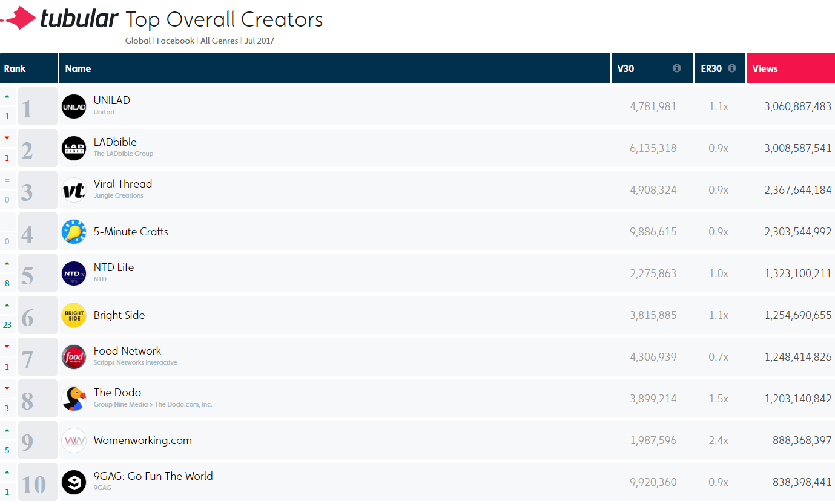
Task: Click the Bright Side V30 value 3,815,885
Action: point(653,315)
